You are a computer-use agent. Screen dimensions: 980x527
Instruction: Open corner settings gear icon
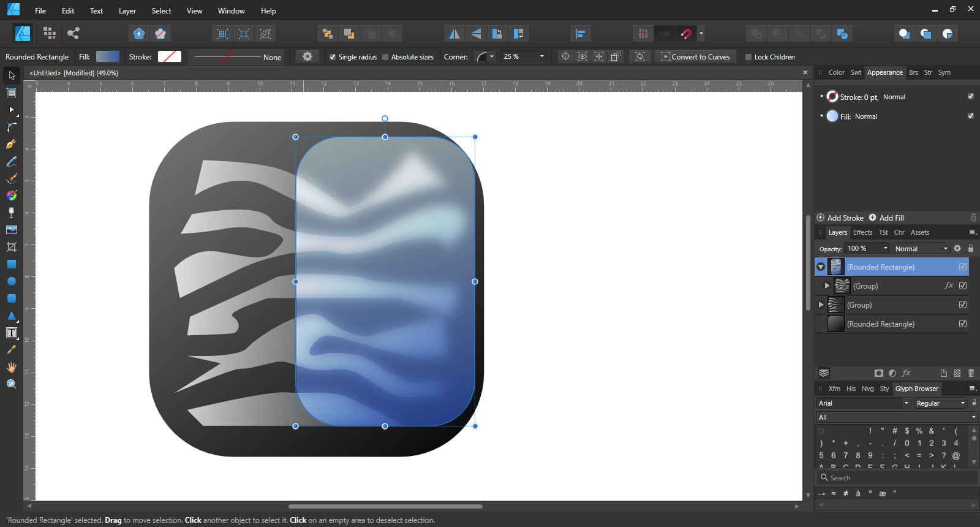coord(307,56)
